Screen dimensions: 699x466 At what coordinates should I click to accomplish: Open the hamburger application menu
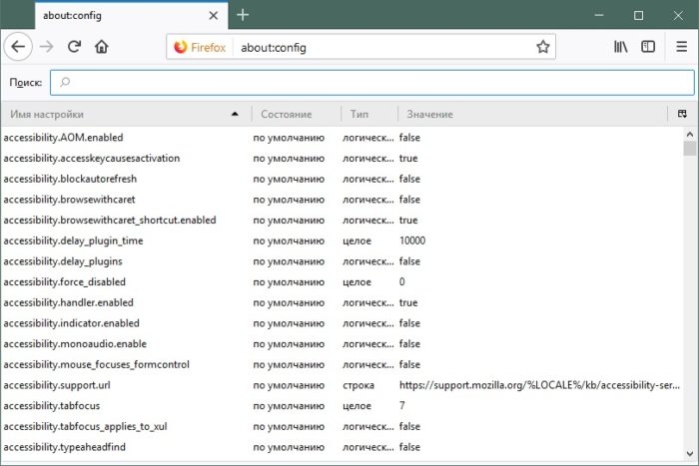pos(681,46)
